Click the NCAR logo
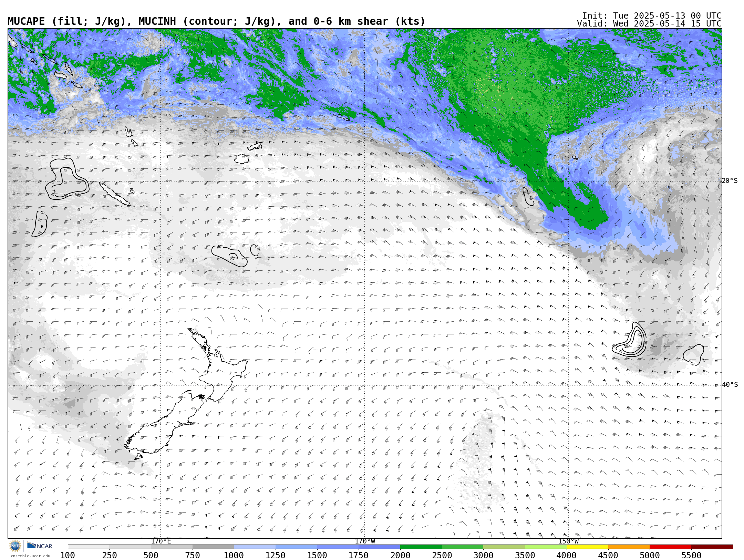 pyautogui.click(x=40, y=546)
